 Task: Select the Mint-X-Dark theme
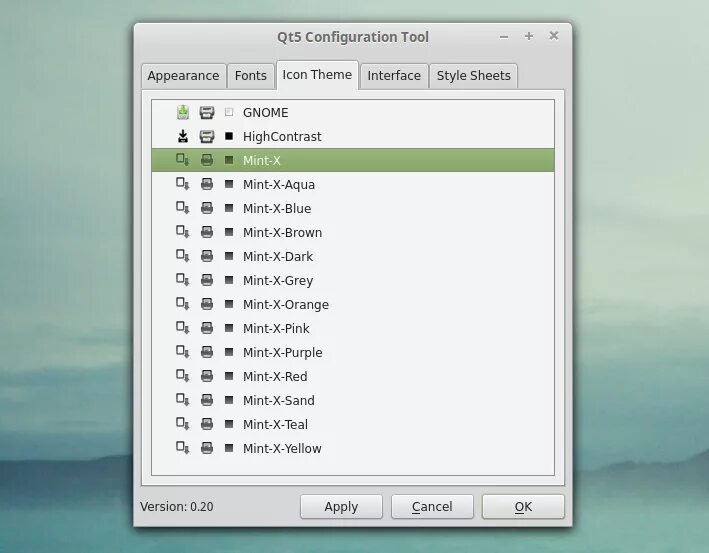[353, 256]
